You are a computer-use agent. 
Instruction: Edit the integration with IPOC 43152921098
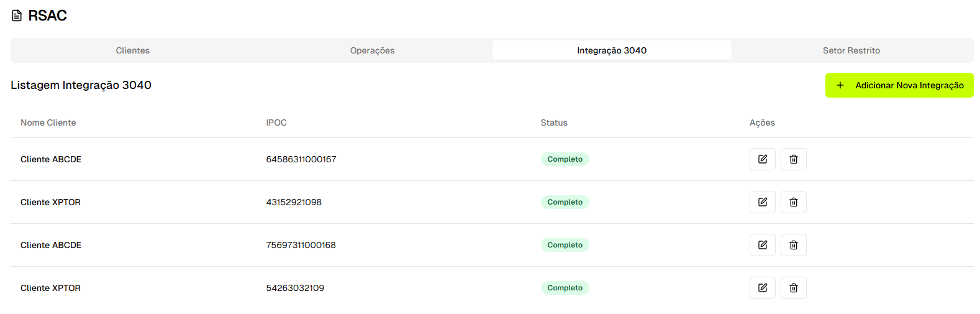(762, 202)
